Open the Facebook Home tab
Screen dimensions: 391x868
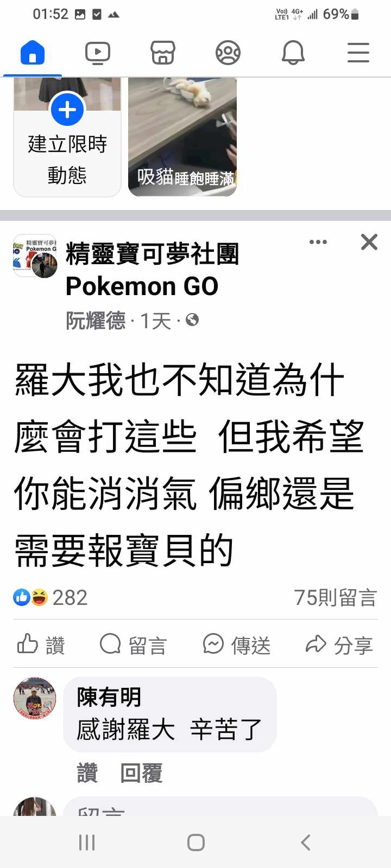[x=33, y=53]
